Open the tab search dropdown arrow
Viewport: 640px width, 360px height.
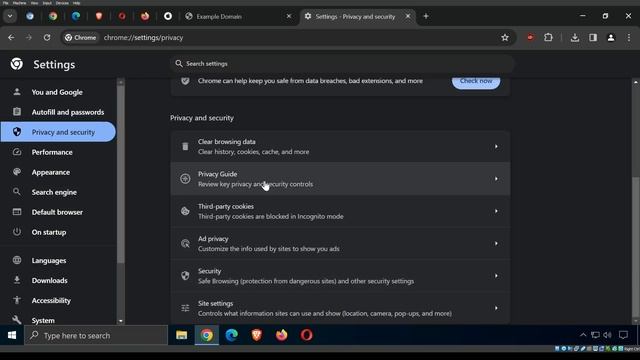(x=10, y=16)
